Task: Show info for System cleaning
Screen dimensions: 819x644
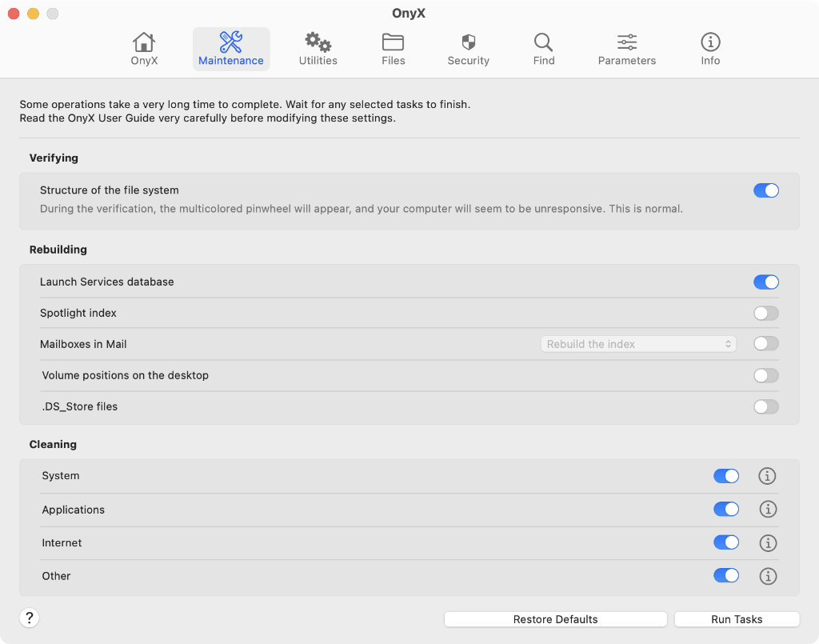Action: click(x=767, y=476)
